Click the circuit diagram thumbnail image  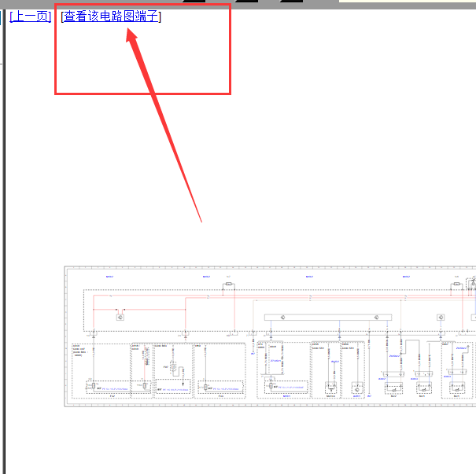coord(270,336)
